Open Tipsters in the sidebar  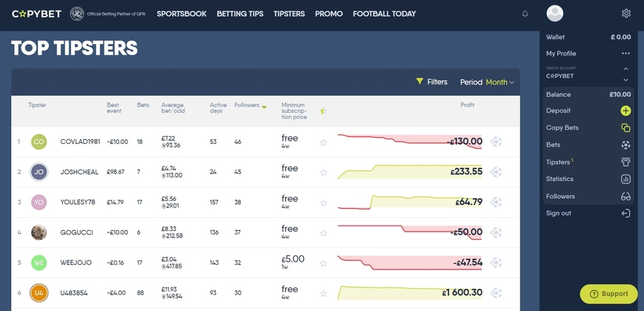(x=558, y=162)
